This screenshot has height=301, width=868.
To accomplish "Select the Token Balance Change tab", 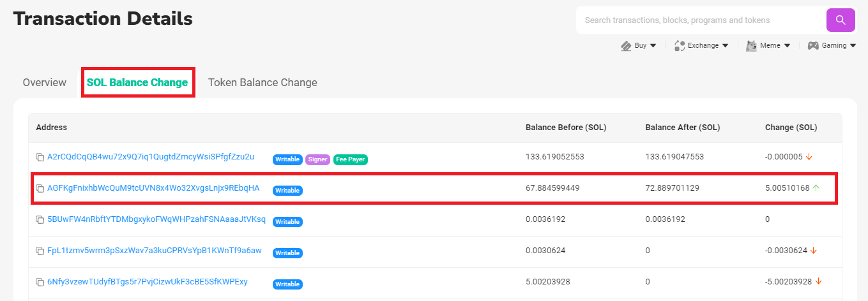I will click(x=263, y=82).
